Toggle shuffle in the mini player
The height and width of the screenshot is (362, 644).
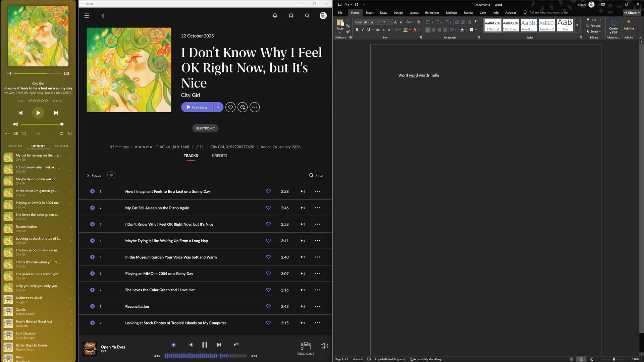tap(24, 133)
